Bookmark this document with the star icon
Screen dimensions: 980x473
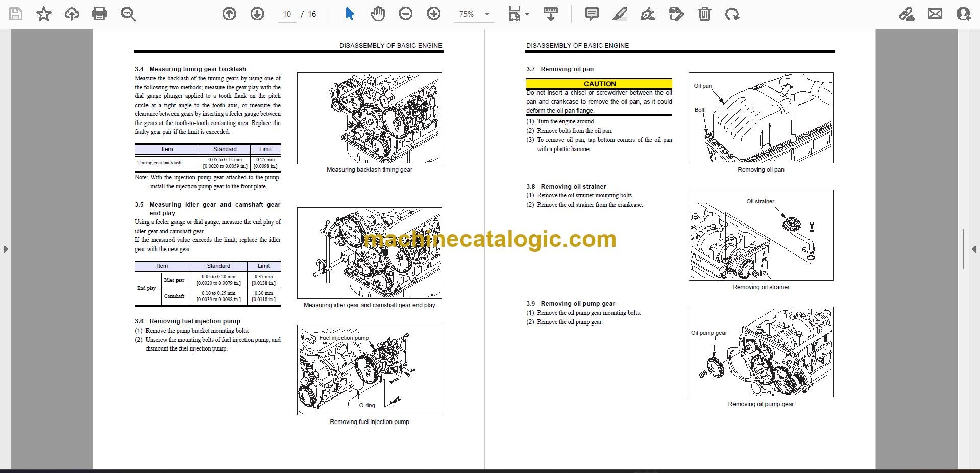44,14
